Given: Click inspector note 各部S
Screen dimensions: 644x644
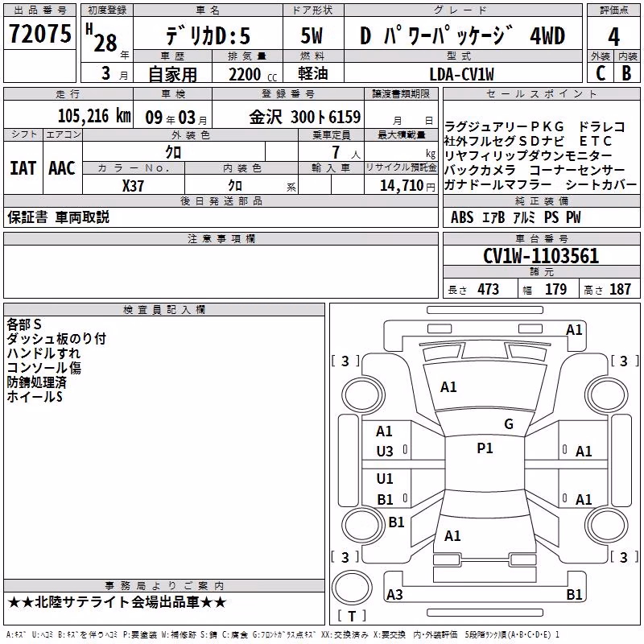Looking at the screenshot, I should click(x=24, y=324).
